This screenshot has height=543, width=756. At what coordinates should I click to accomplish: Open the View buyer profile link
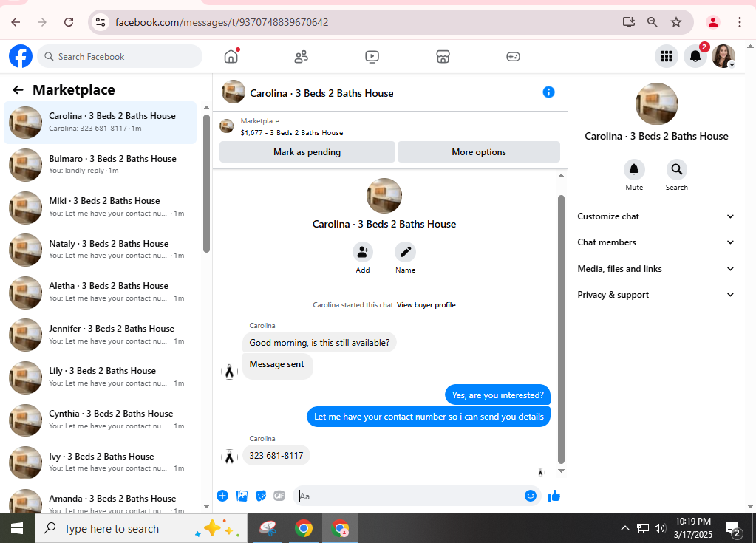(x=426, y=305)
